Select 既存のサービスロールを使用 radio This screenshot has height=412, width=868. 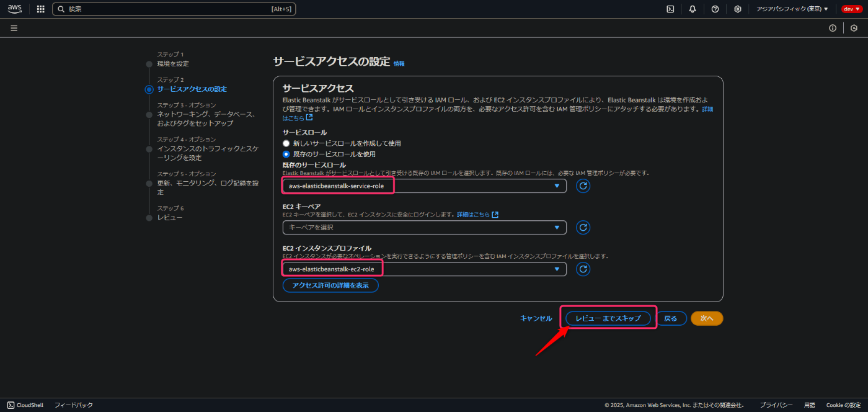click(286, 154)
